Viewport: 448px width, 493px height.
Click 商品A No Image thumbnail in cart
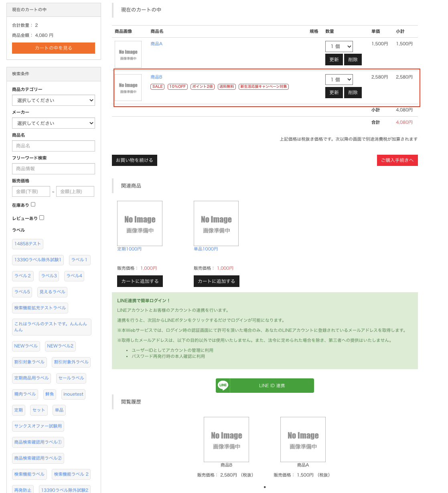click(x=128, y=55)
